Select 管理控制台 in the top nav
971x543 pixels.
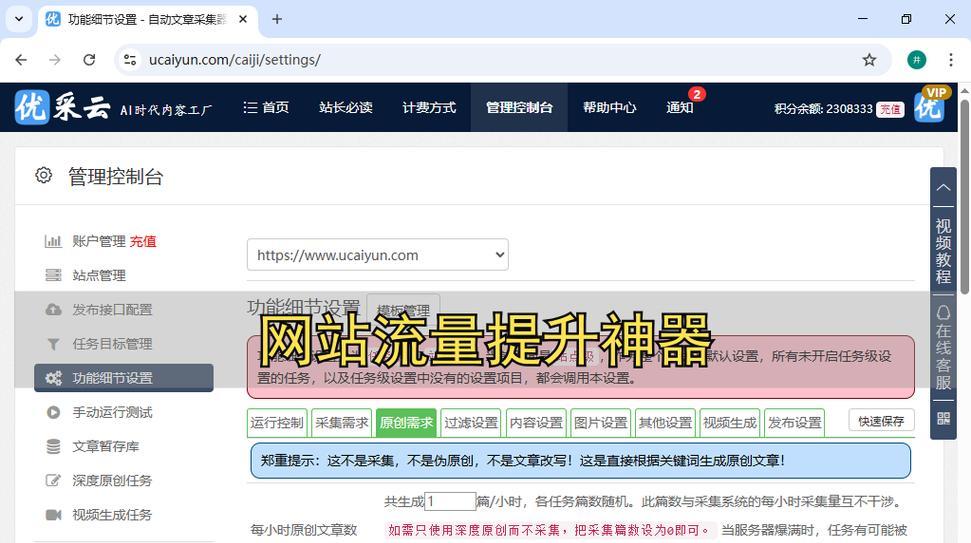[519, 108]
